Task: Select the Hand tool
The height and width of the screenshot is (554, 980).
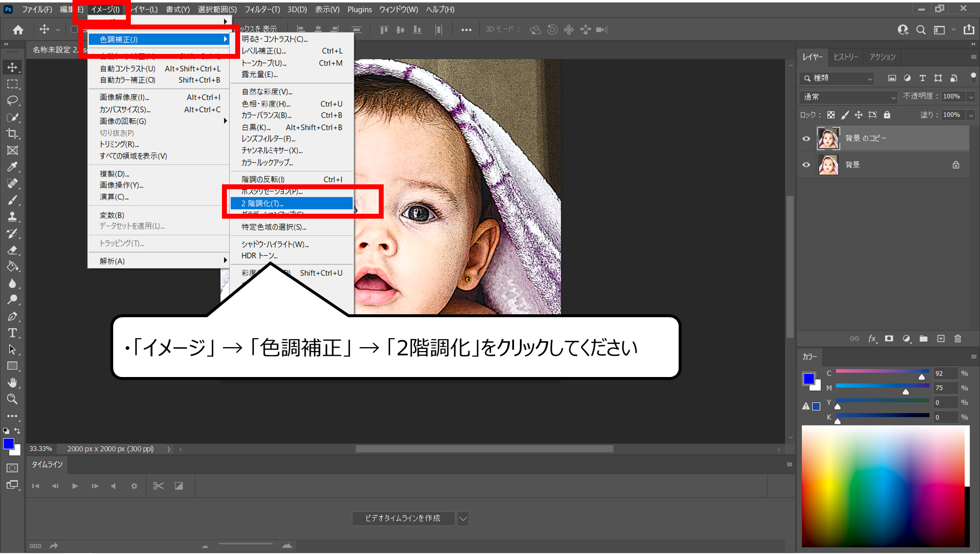Action: pyautogui.click(x=13, y=382)
